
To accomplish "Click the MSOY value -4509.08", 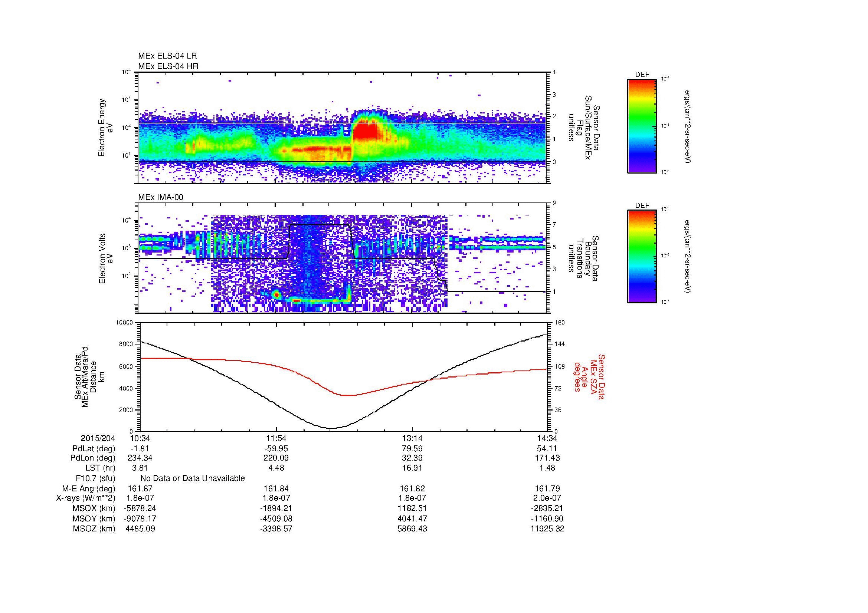I will click(276, 518).
